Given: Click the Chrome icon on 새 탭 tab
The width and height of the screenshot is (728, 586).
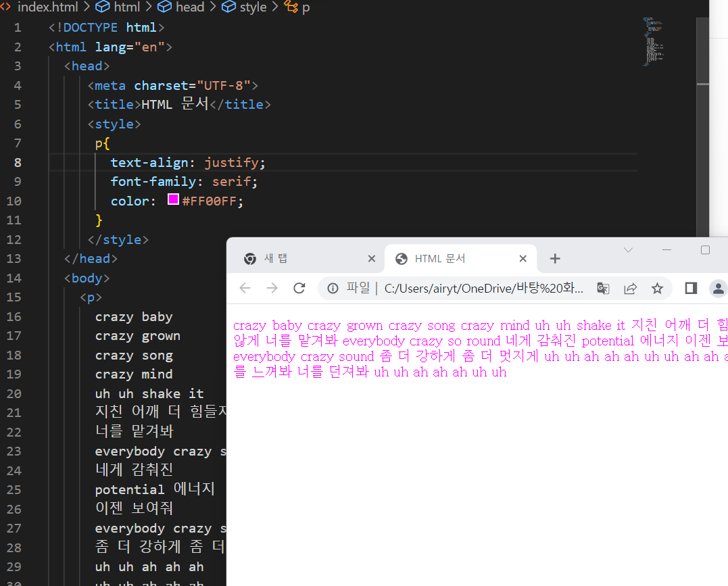Looking at the screenshot, I should click(x=250, y=259).
